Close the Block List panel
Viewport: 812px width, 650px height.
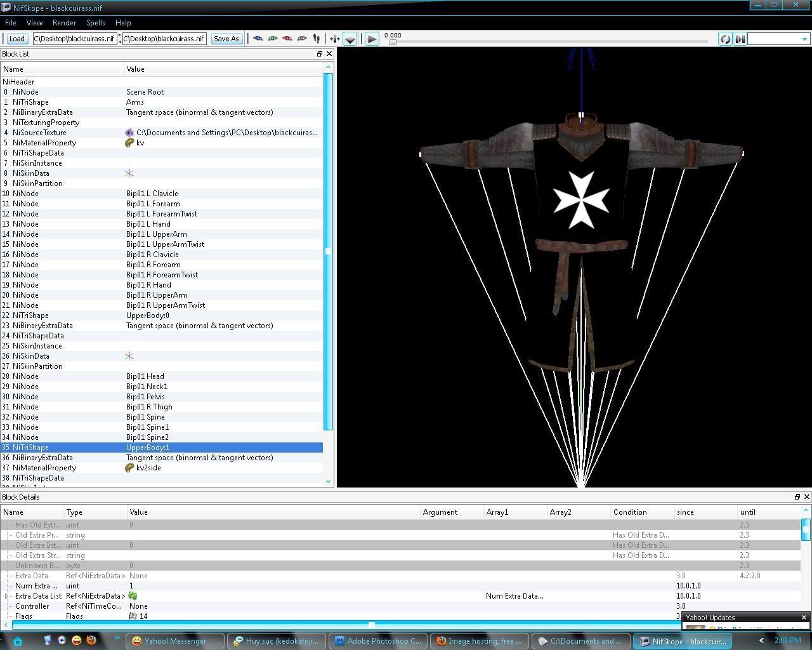point(329,54)
